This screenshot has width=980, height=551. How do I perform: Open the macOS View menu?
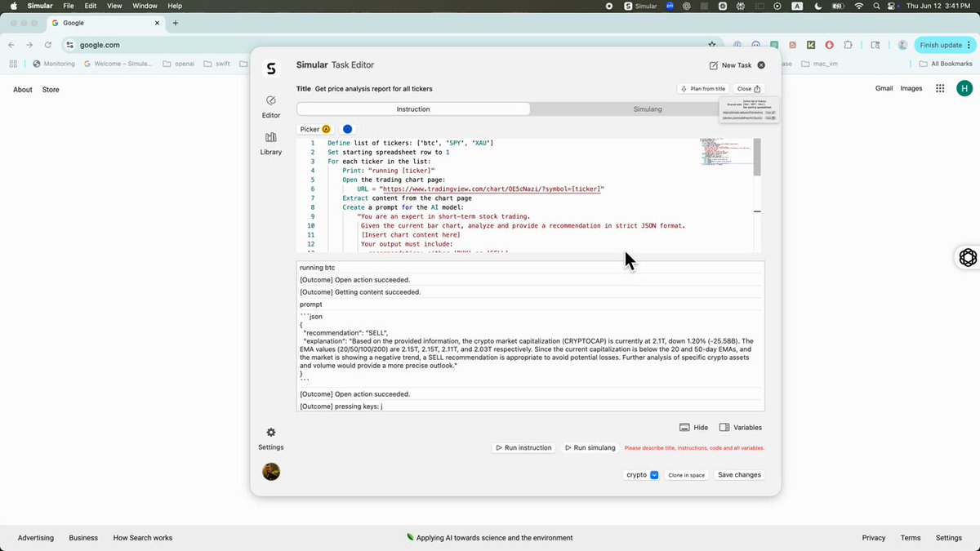114,6
